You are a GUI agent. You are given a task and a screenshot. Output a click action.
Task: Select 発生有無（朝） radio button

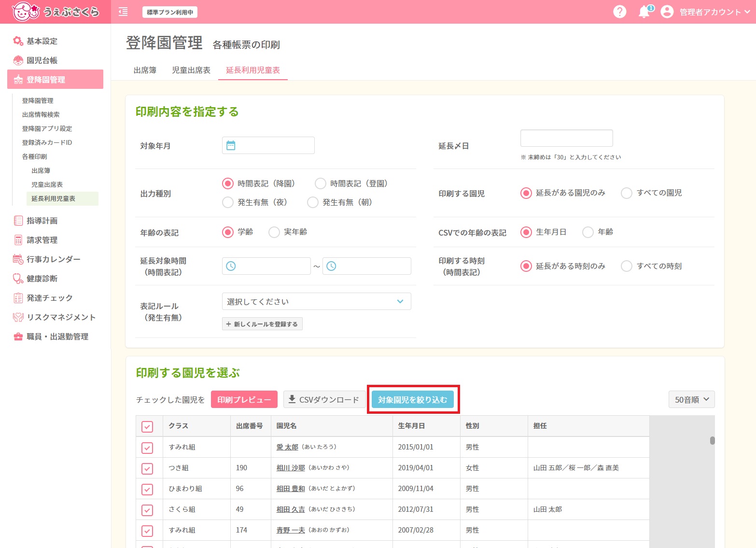[312, 202]
